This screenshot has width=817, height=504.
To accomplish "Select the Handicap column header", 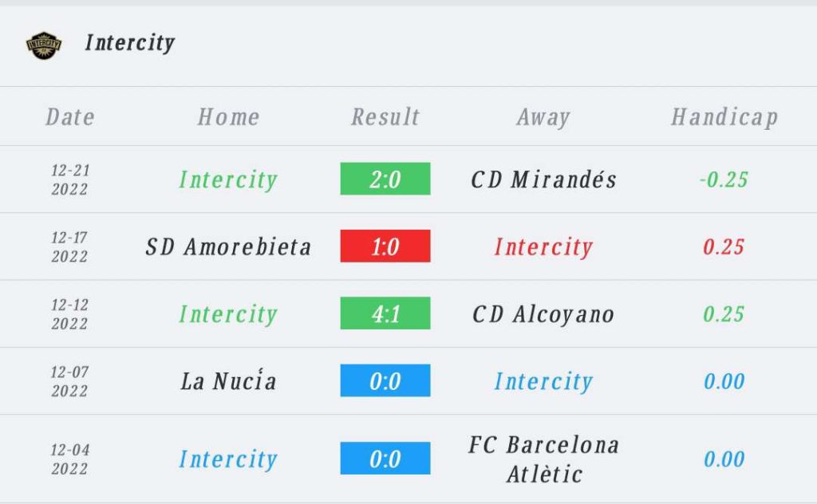I will tap(724, 117).
